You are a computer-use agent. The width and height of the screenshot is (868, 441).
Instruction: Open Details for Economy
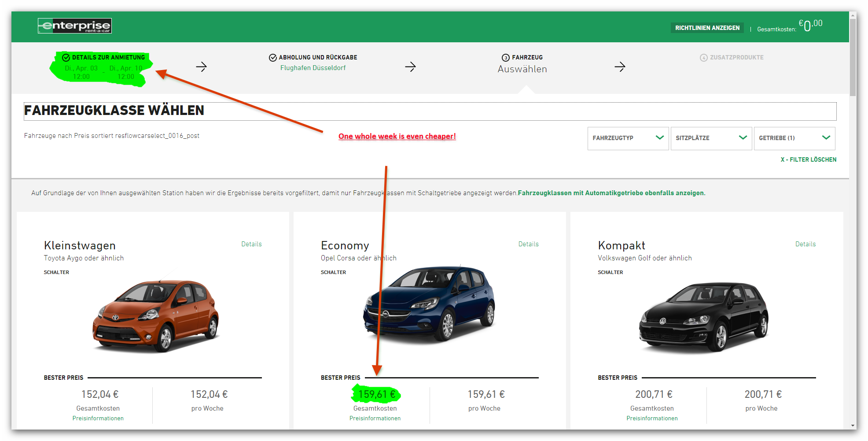coord(528,244)
